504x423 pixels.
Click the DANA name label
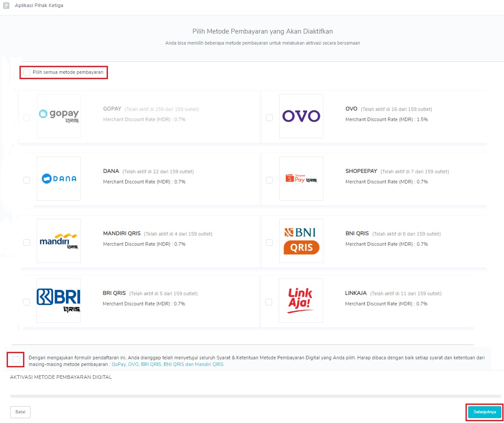[x=111, y=171]
